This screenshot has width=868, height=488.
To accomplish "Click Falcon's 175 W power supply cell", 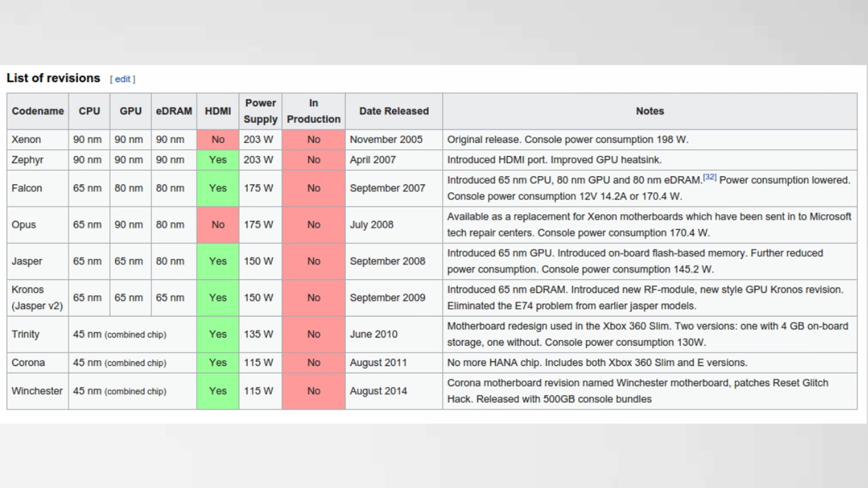I will point(258,188).
